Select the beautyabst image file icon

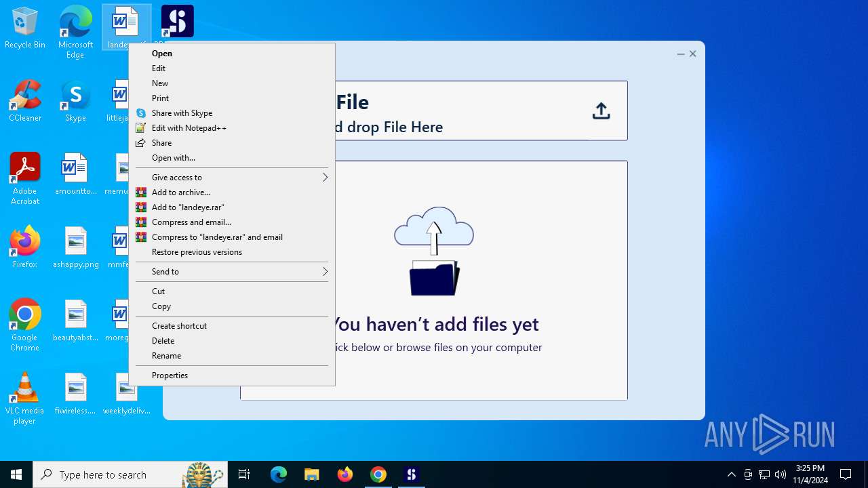[75, 321]
